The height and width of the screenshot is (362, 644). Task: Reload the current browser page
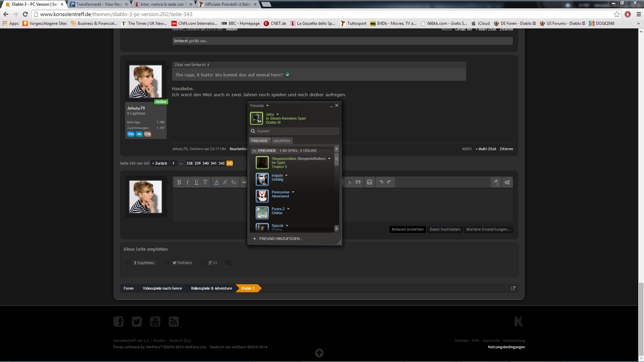tap(25, 14)
